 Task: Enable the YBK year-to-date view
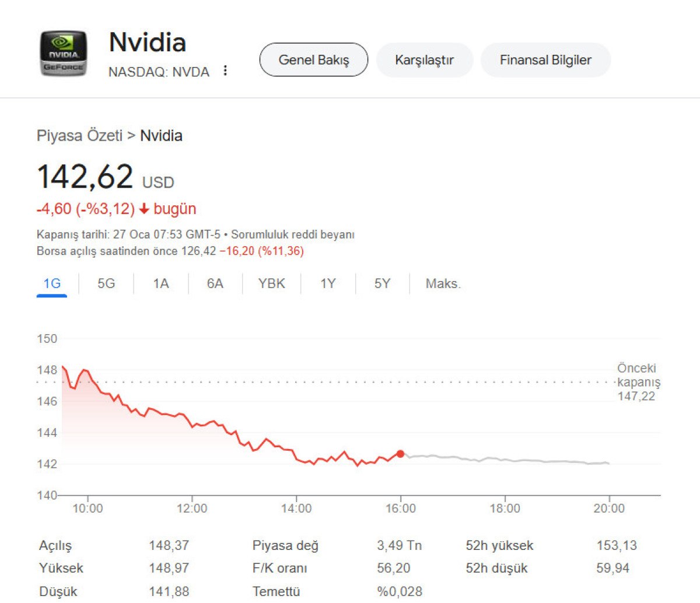tap(271, 283)
